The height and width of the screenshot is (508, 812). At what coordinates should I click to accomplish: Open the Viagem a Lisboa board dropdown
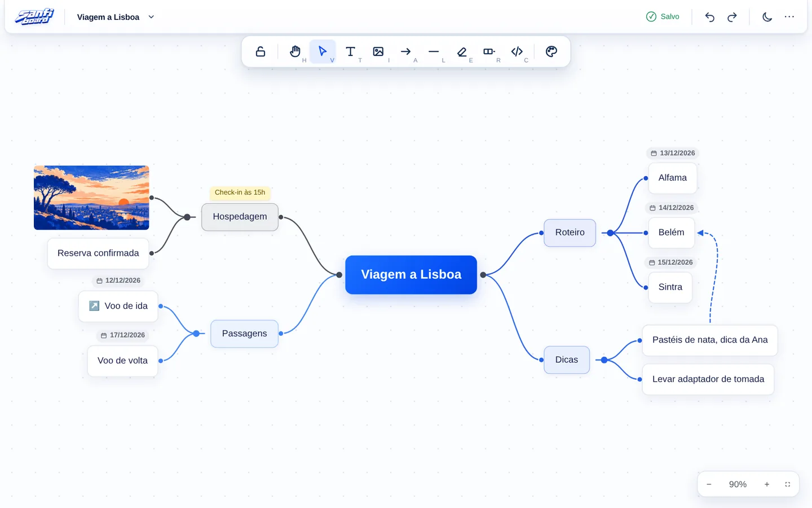pos(116,17)
